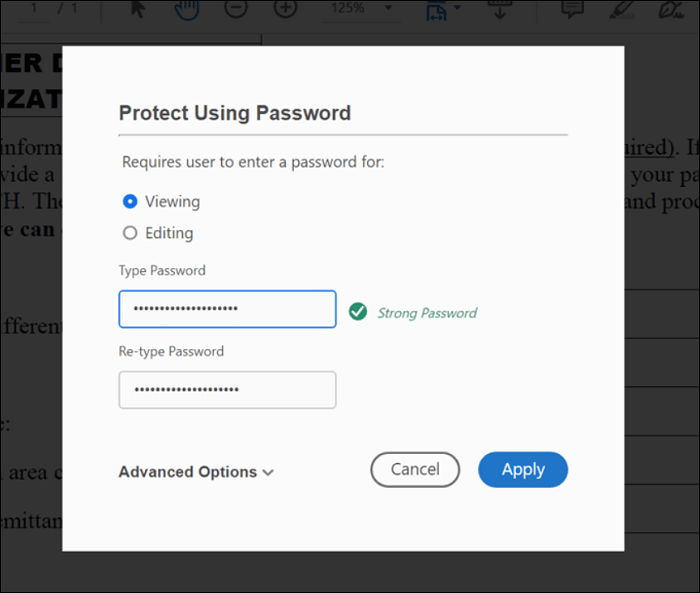Activate the hand pan tool
This screenshot has width=700, height=593.
[187, 8]
